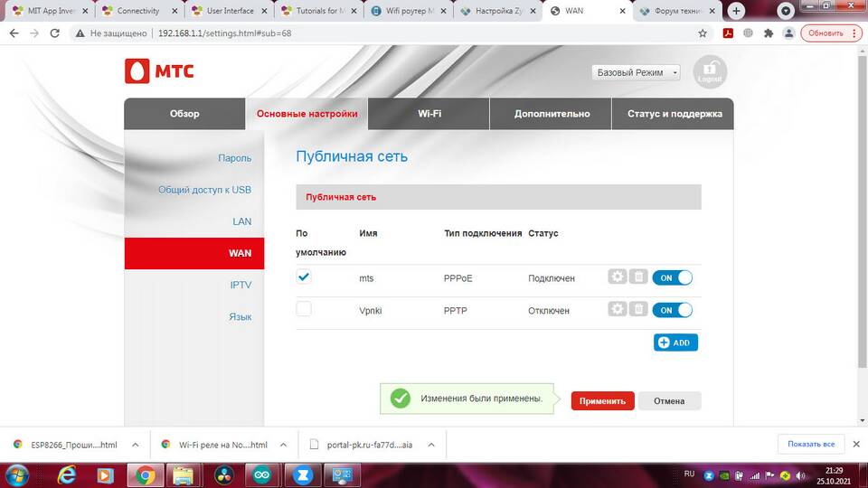Open Chrome tab search dropdown
Screen dimensions: 868x488
coord(785,11)
